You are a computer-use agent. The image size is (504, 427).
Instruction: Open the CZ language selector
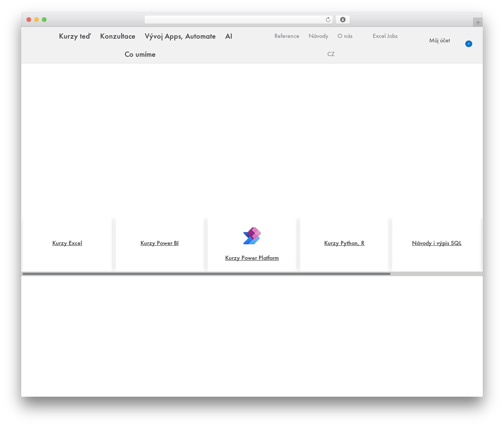[x=331, y=54]
